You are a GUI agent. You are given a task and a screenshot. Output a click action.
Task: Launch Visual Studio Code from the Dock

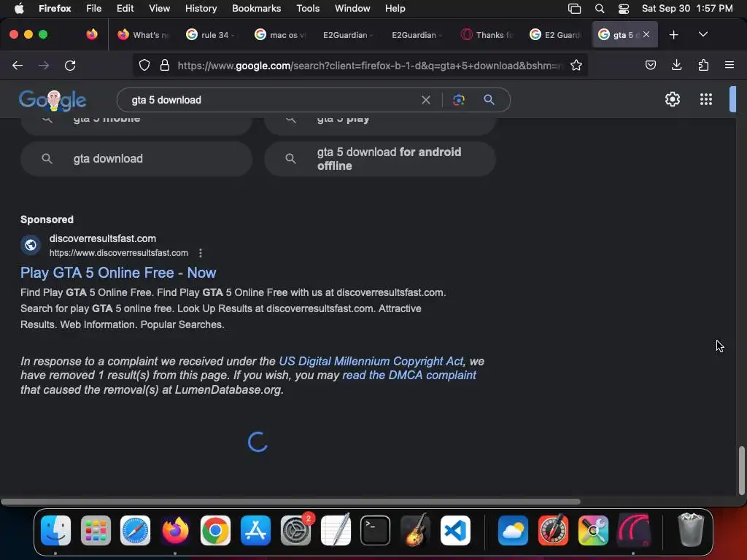pos(455,531)
